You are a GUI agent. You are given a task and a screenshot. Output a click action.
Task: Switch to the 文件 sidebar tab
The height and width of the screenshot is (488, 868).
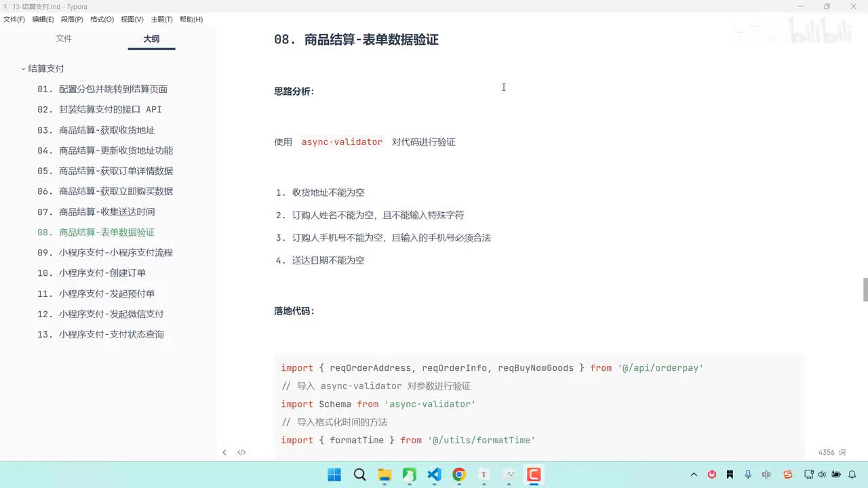click(64, 39)
